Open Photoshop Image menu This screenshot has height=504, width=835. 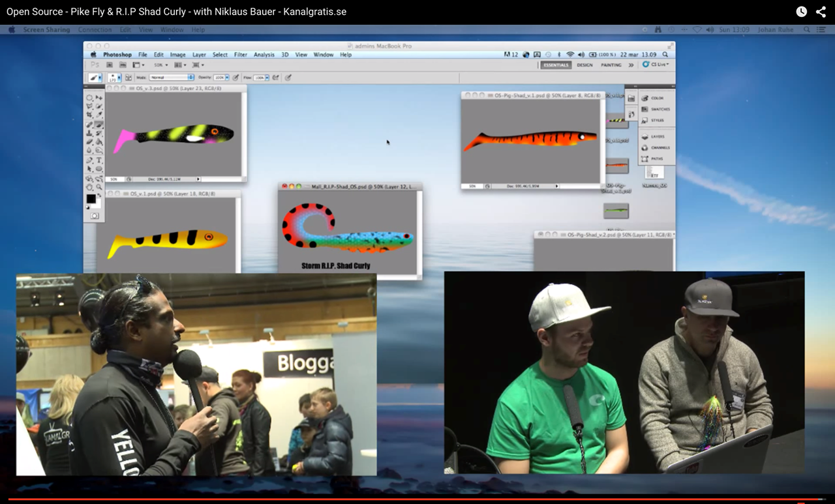tap(178, 55)
